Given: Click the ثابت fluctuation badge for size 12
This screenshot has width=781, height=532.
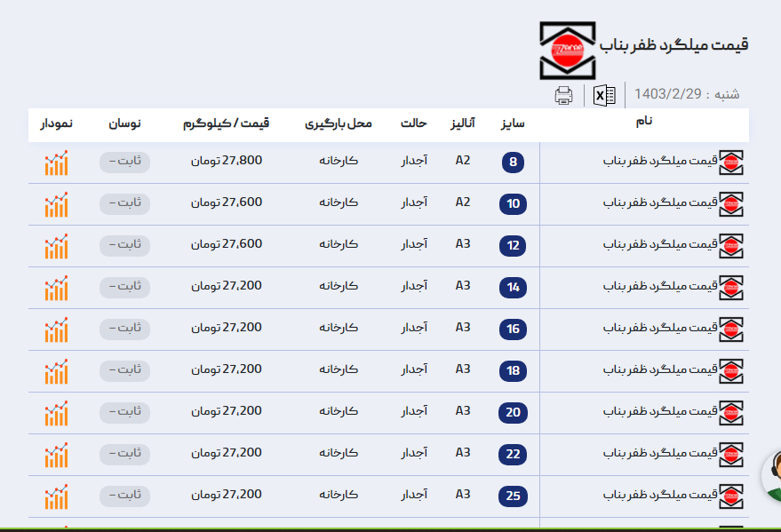Looking at the screenshot, I should click(124, 244).
